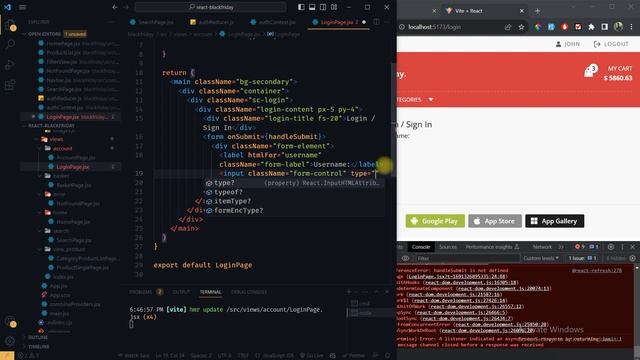Open AccountPage.jsx in the file tree
Viewport: 640px width, 360px height.
coord(76,158)
